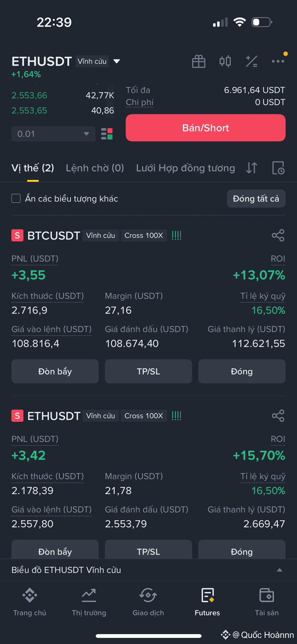Viewport: 297px width, 644px height.
Task: Open the three-dot more options menu
Action: pyautogui.click(x=278, y=61)
